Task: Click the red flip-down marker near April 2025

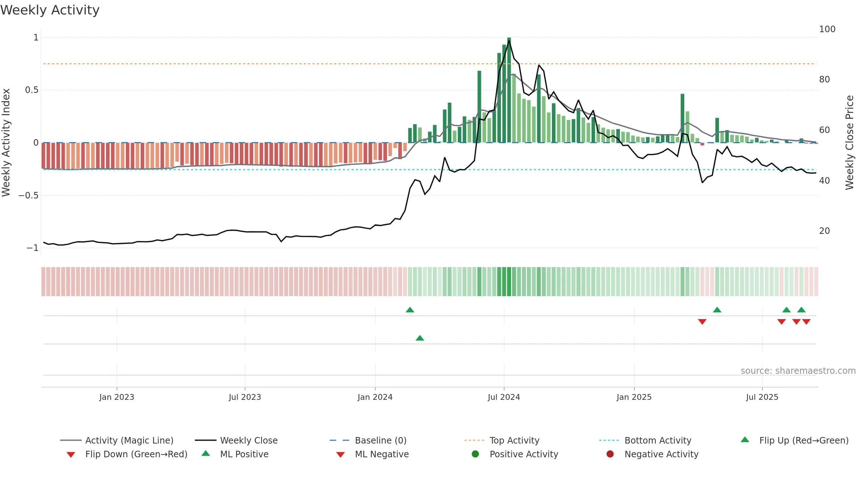Action: [702, 322]
